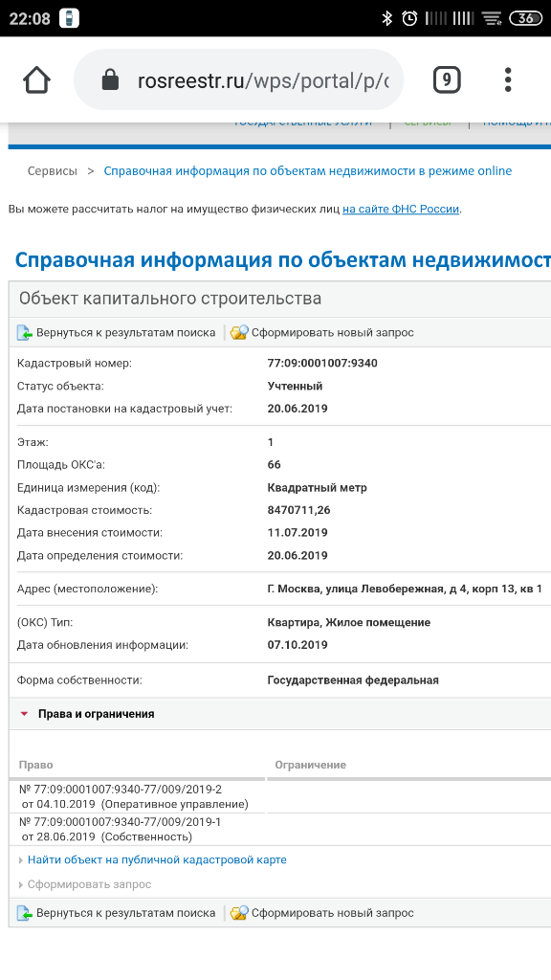The height and width of the screenshot is (980, 551).
Task: Select Квартира, Жилое помещение type value
Action: pos(348,622)
